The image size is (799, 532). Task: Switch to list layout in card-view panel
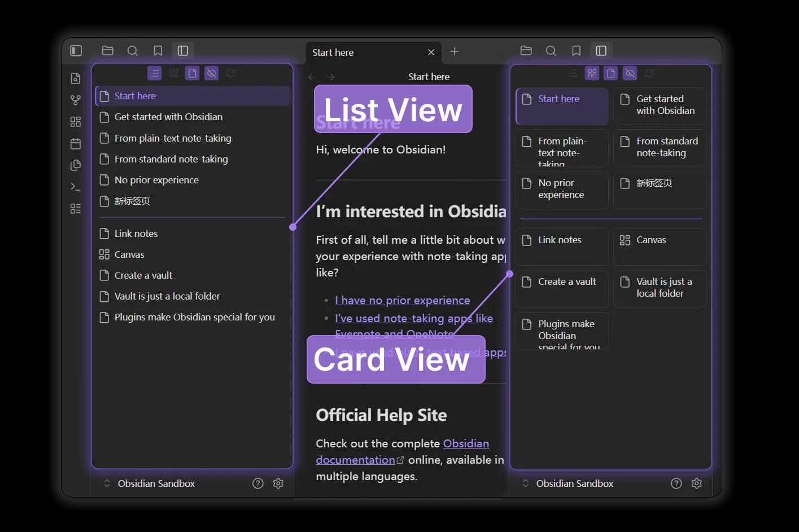[x=573, y=73]
